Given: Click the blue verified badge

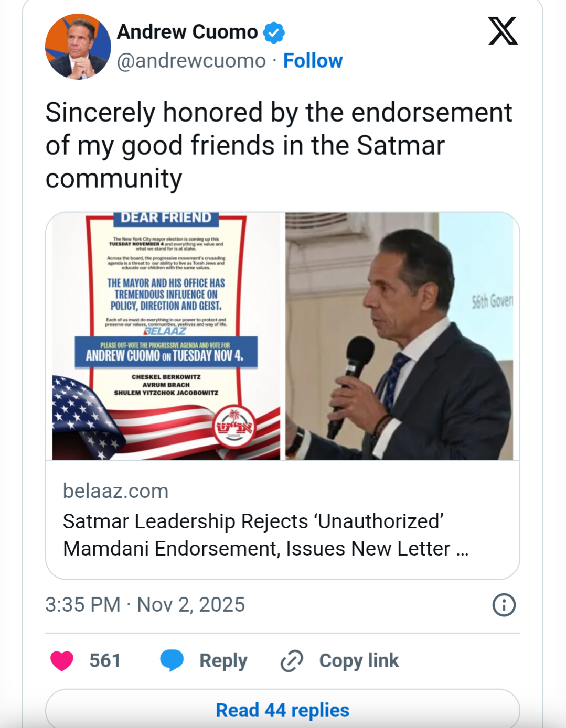Looking at the screenshot, I should pos(273,32).
